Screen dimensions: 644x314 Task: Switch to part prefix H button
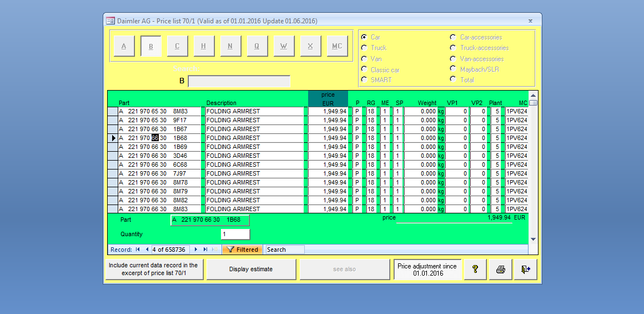click(x=204, y=46)
